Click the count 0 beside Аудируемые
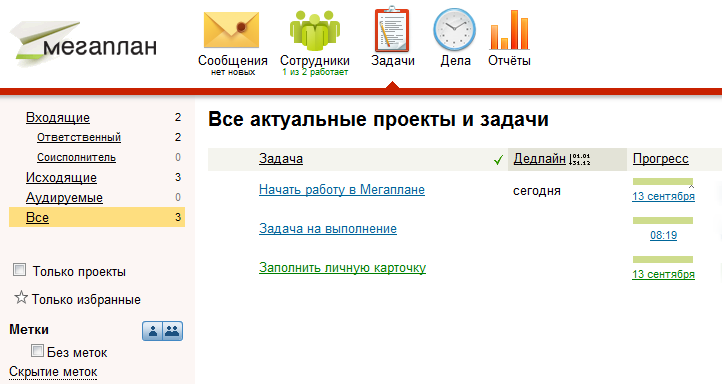This screenshot has height=384, width=722. (x=178, y=198)
